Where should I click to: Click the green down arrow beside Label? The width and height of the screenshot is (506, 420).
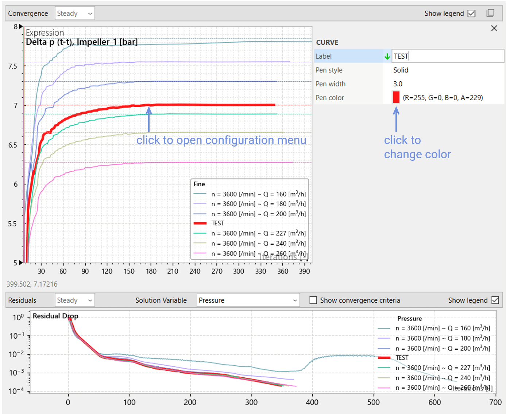click(387, 57)
